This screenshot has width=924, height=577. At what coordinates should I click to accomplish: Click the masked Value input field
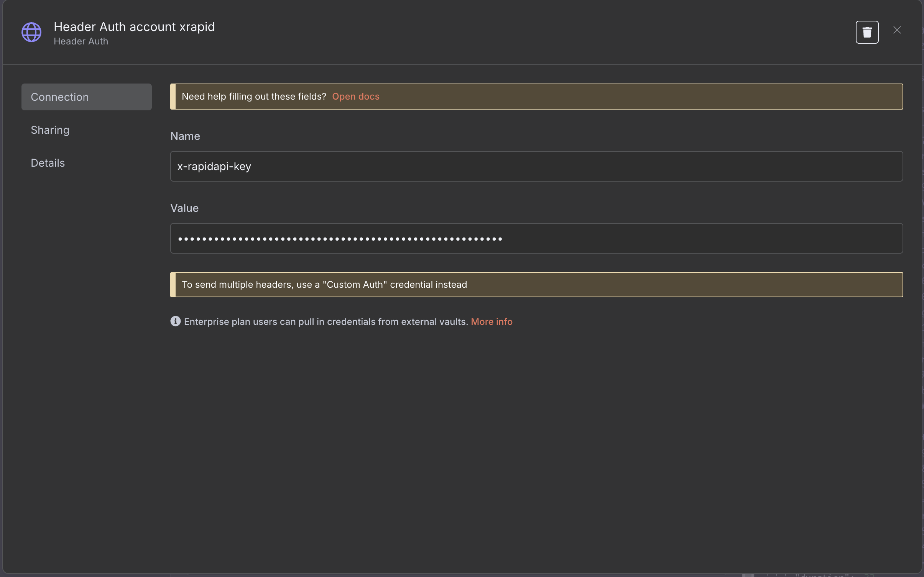point(536,238)
